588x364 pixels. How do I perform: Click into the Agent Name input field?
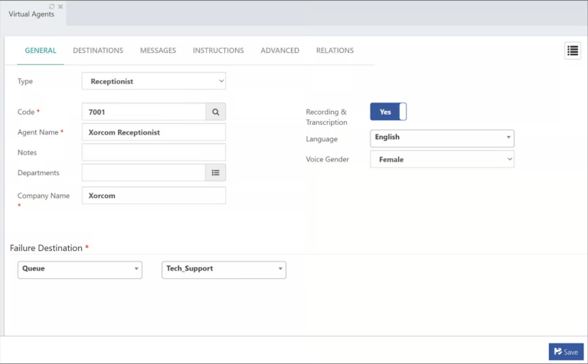[153, 132]
